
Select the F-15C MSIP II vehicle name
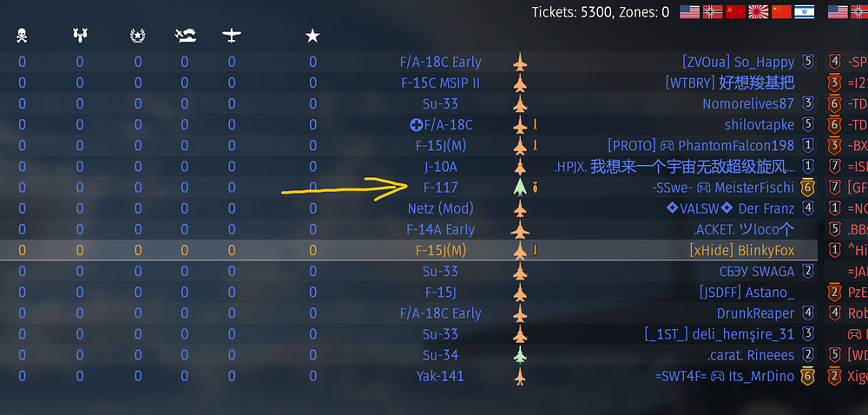441,83
